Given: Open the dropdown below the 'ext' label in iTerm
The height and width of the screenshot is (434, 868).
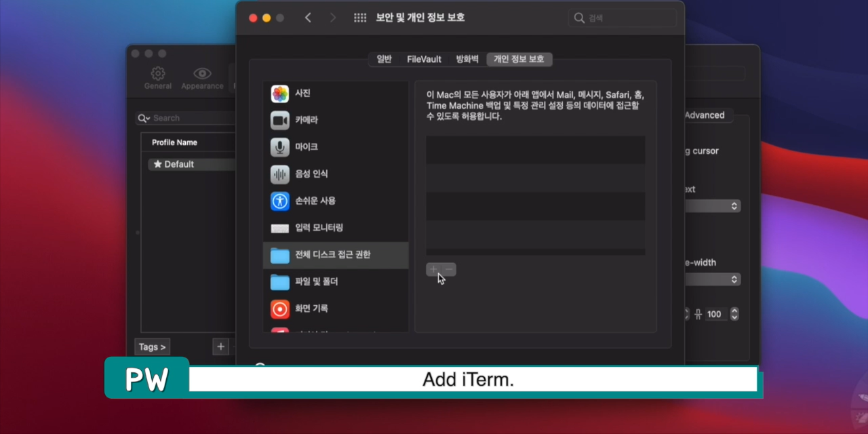Looking at the screenshot, I should coord(712,205).
